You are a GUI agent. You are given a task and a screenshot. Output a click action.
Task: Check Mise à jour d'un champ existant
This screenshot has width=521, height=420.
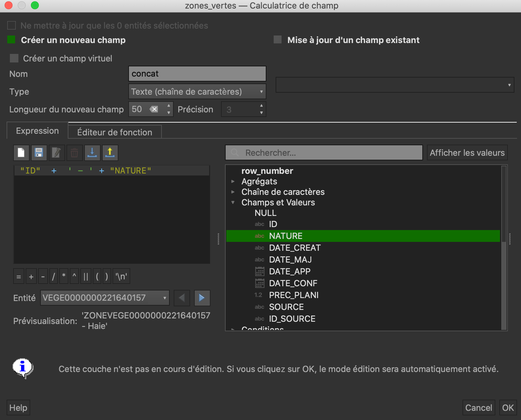[278, 40]
